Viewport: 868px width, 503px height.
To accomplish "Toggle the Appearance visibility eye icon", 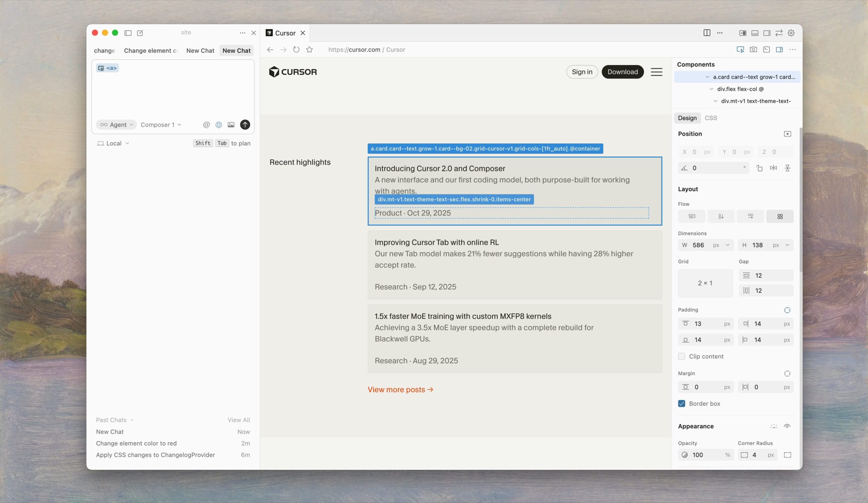I will (x=787, y=426).
